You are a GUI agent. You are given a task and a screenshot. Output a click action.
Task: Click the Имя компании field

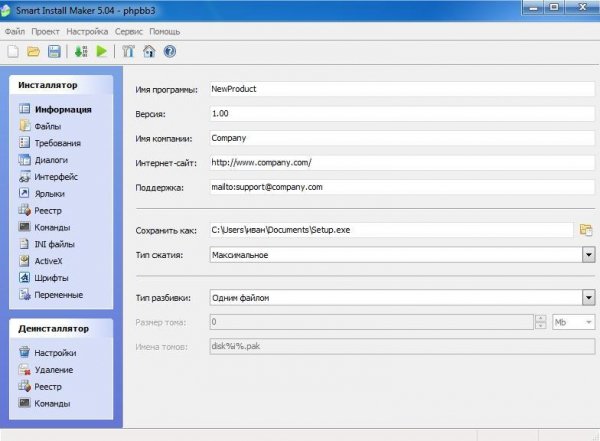402,138
